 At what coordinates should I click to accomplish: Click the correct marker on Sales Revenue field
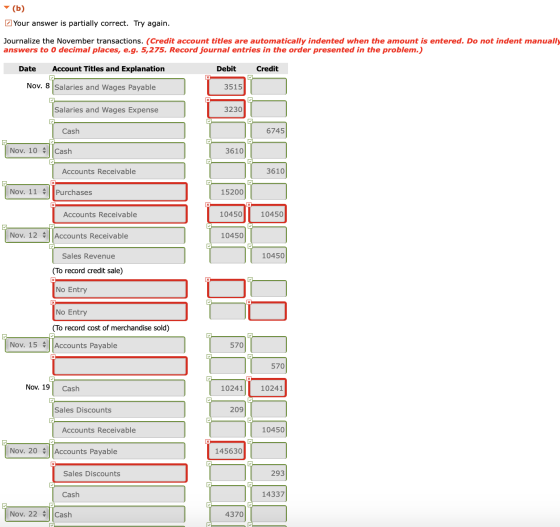pyautogui.click(x=52, y=246)
